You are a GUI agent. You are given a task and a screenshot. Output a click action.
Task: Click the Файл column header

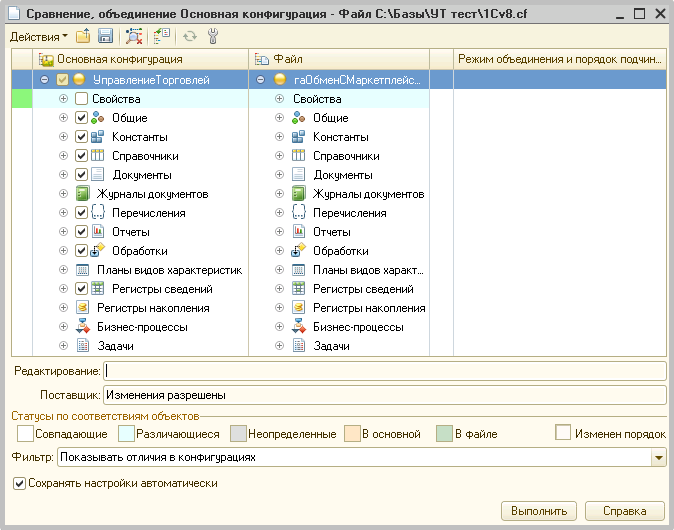(339, 59)
